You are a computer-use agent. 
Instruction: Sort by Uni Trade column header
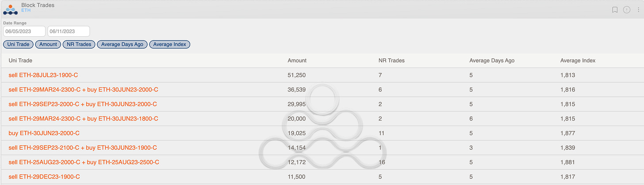tap(20, 60)
